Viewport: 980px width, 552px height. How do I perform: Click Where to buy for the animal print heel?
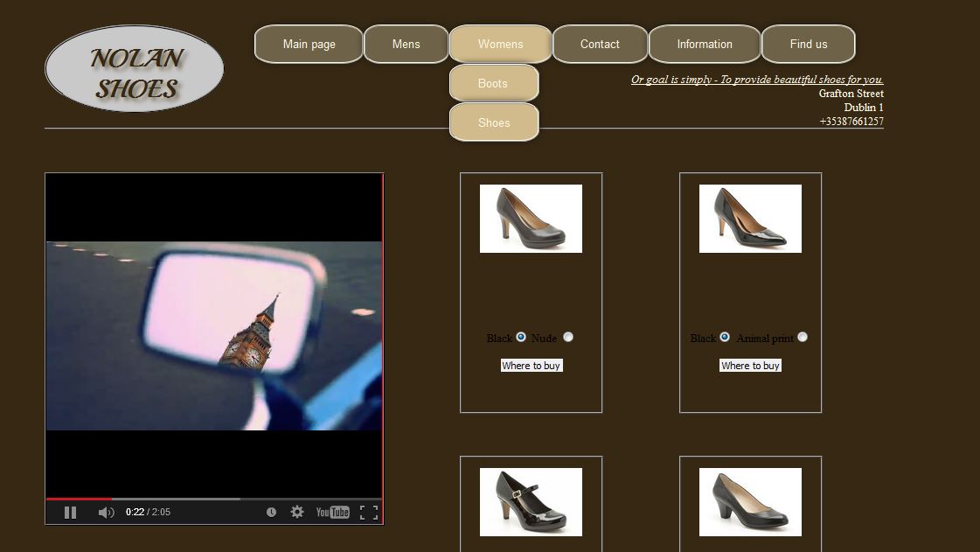pos(750,365)
